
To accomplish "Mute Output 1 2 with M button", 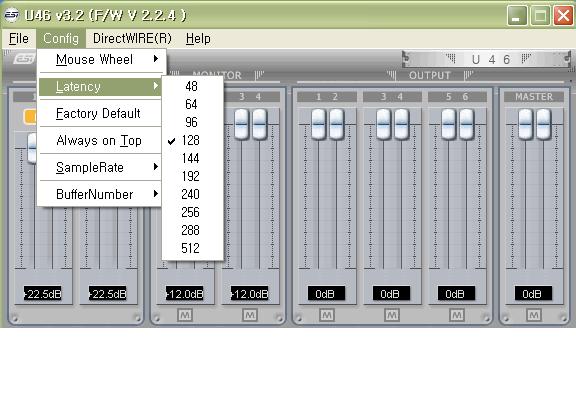I will [x=327, y=315].
